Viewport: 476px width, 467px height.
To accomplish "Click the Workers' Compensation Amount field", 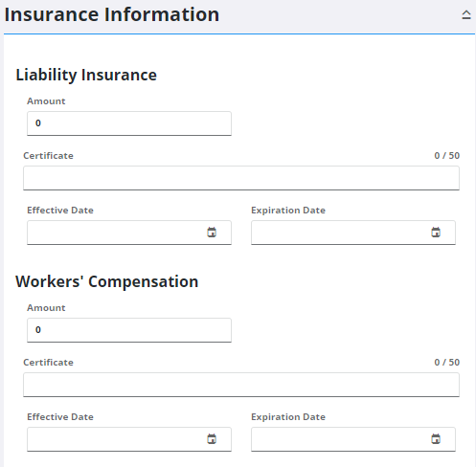I will pyautogui.click(x=129, y=330).
